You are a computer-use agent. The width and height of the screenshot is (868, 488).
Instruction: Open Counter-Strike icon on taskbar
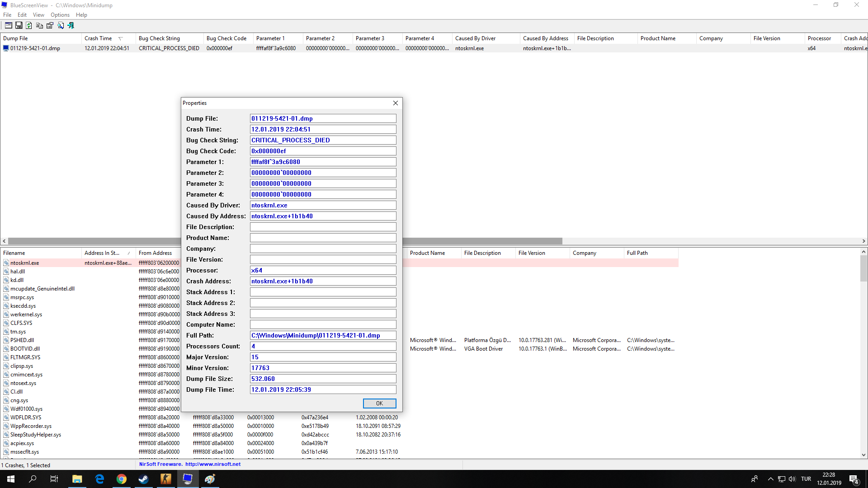coord(166,479)
